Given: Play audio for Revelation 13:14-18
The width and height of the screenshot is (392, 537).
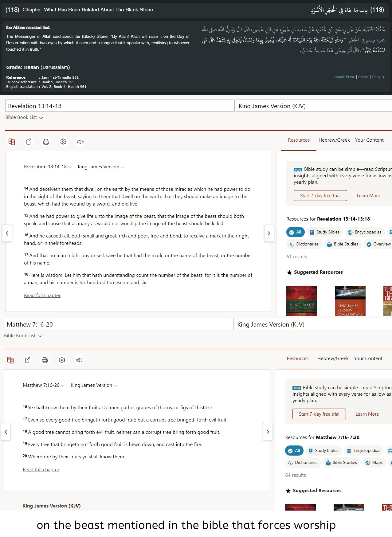Looking at the screenshot, I should pyautogui.click(x=80, y=142).
